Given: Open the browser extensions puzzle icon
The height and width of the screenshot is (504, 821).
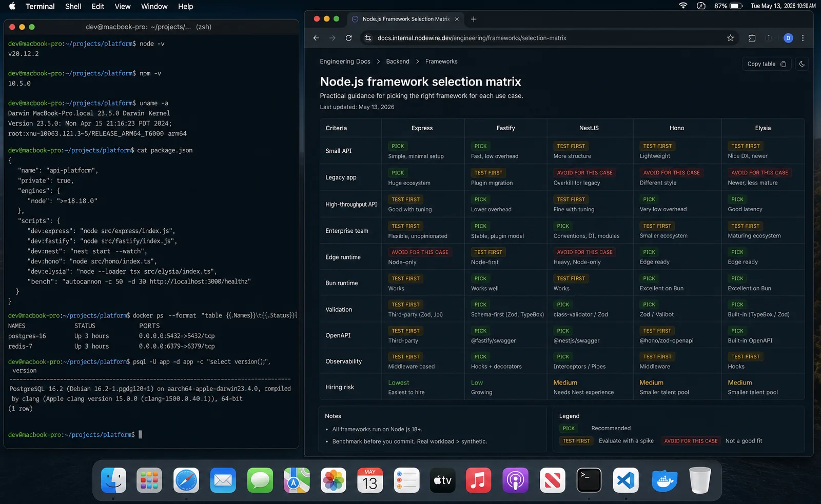Looking at the screenshot, I should 752,38.
